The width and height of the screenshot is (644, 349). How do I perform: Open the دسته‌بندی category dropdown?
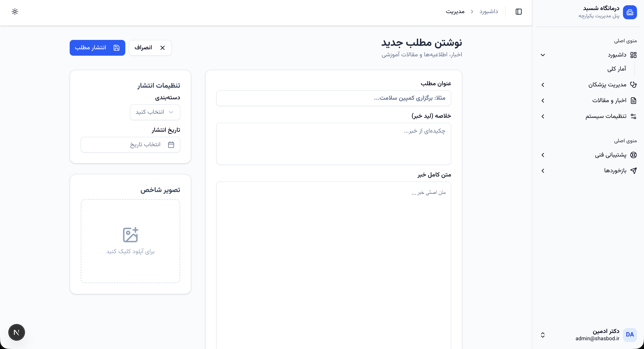pyautogui.click(x=155, y=112)
